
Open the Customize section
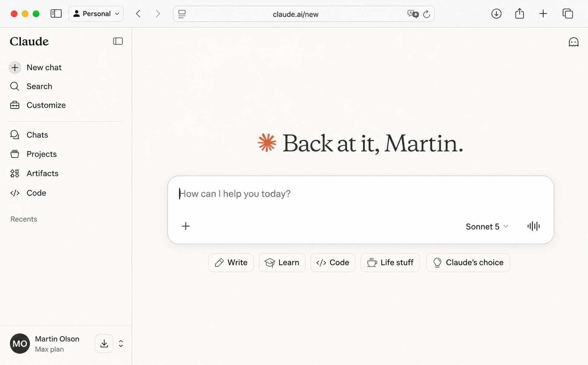click(x=38, y=105)
